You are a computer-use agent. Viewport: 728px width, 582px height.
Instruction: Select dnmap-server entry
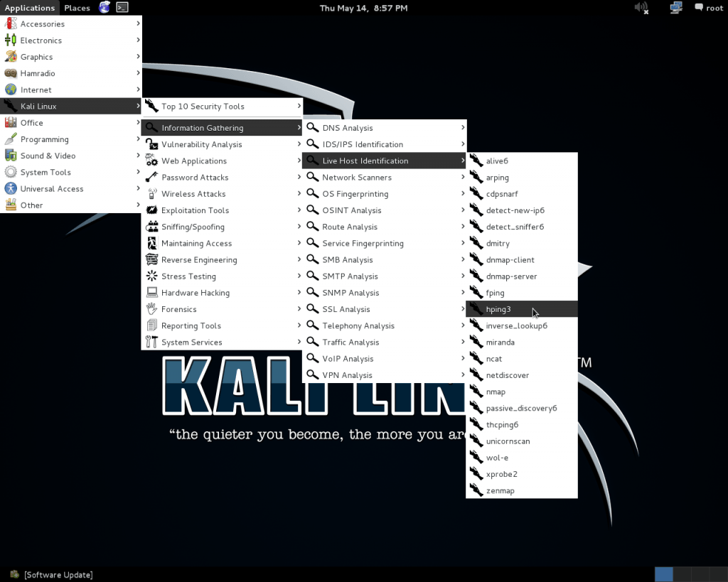[x=521, y=276]
